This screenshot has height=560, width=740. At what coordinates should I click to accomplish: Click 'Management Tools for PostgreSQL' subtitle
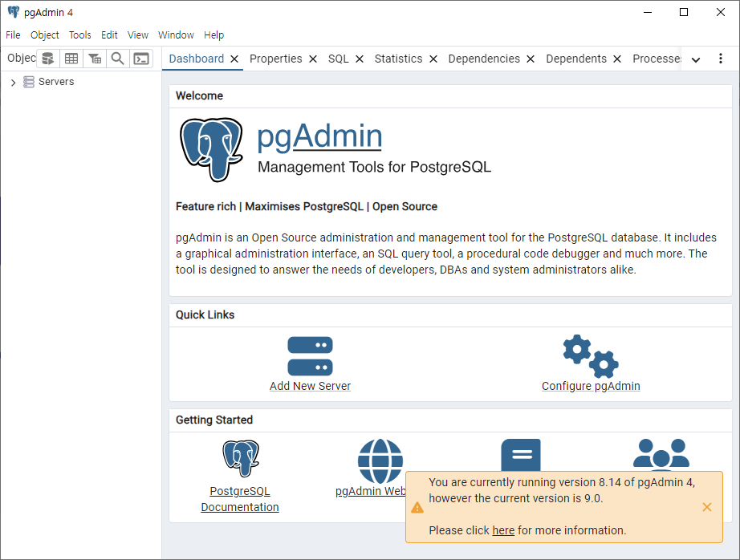(x=374, y=167)
